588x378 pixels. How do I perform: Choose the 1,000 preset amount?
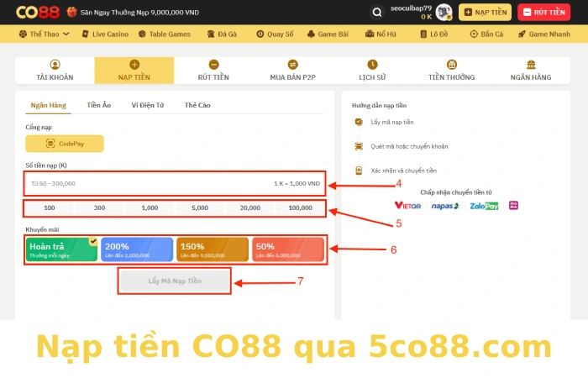[150, 207]
